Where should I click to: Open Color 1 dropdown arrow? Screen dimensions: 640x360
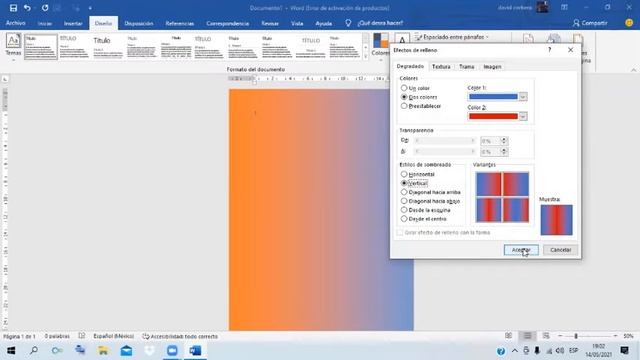pyautogui.click(x=523, y=97)
